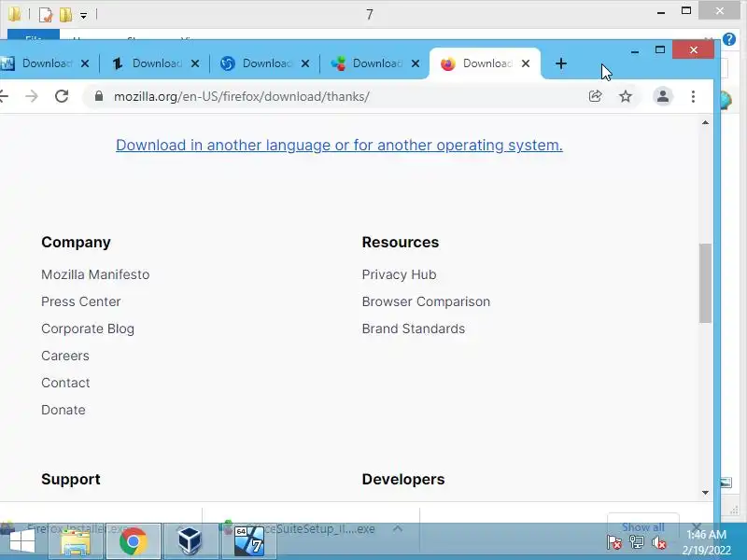The image size is (747, 560).
Task: Go forward in Chrome history
Action: (32, 97)
